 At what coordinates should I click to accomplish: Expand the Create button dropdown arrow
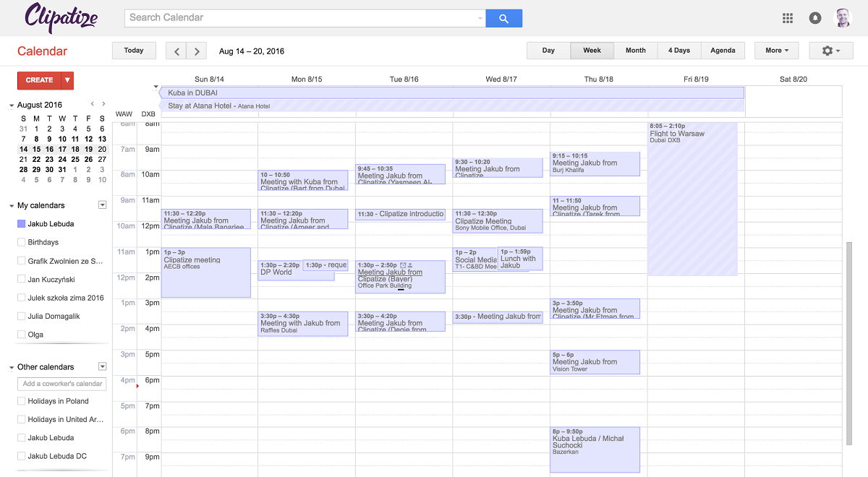click(x=67, y=80)
